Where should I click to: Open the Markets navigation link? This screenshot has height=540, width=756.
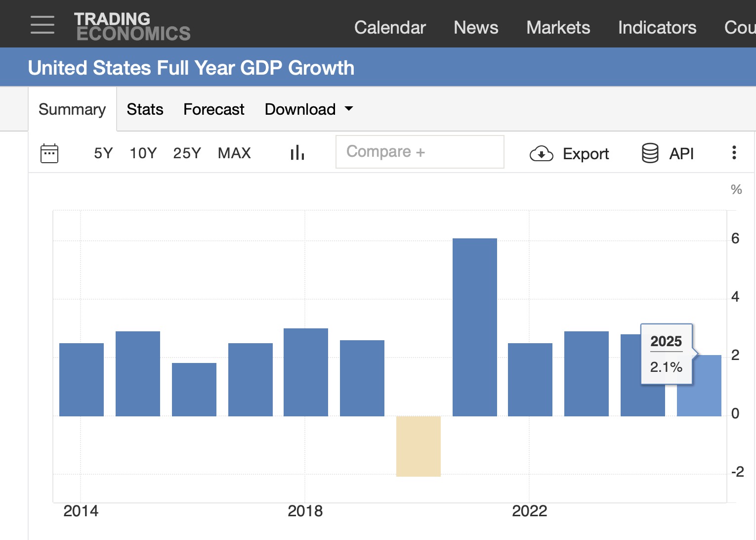pyautogui.click(x=558, y=28)
